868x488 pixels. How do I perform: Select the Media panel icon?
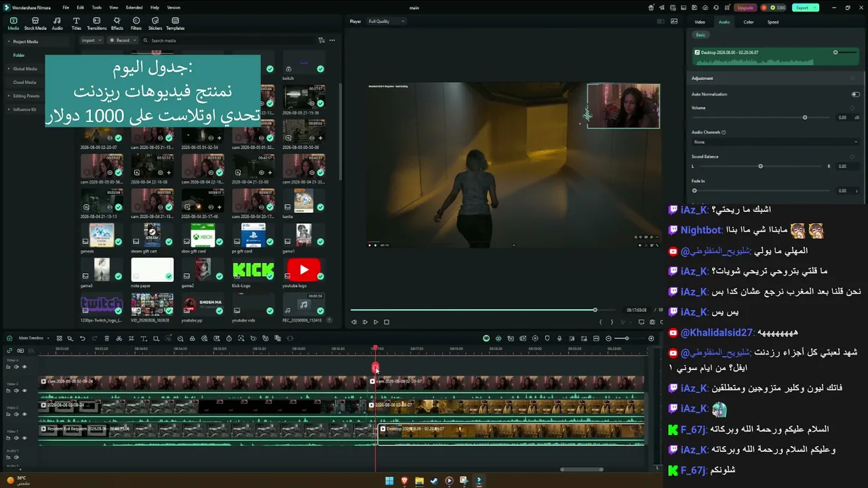point(14,24)
